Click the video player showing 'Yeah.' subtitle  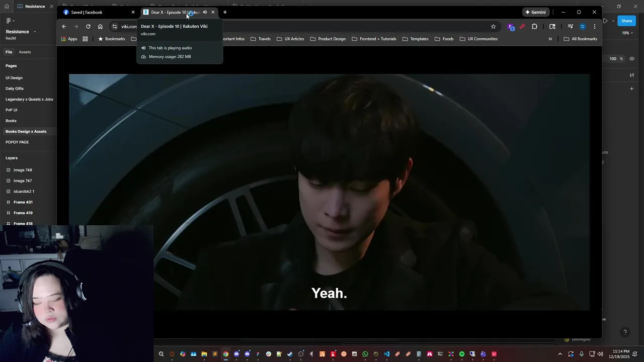click(329, 192)
